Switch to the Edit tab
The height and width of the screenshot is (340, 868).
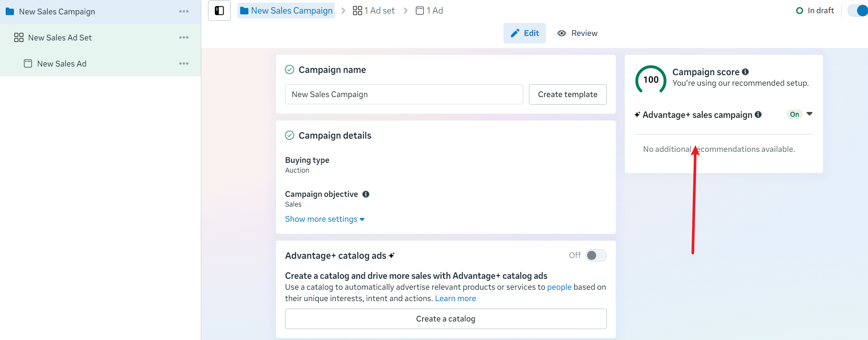524,33
